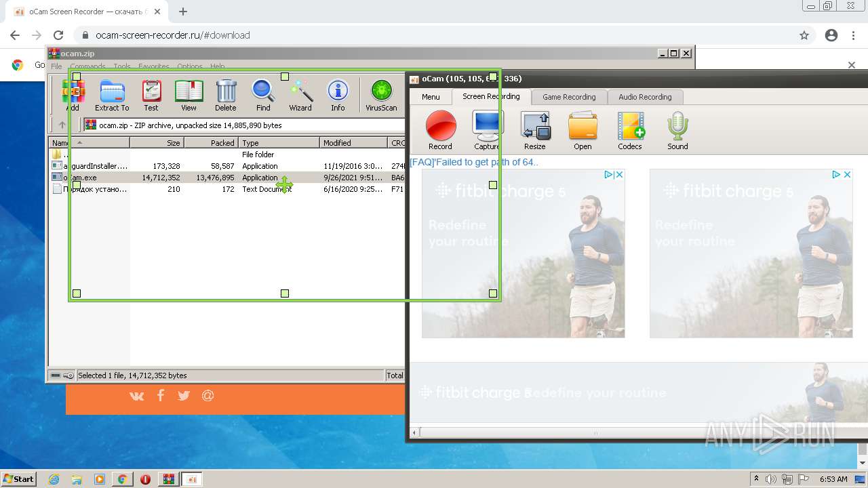Viewport: 868px width, 488px height.
Task: Bookmark this page with the star icon
Action: click(804, 35)
